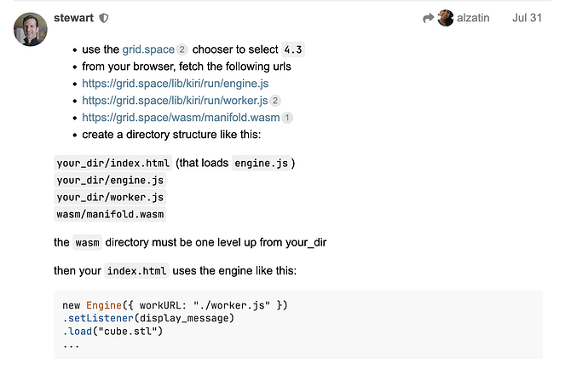Click inside the new Engine code block
Screen dimensions: 588x370
(298, 325)
